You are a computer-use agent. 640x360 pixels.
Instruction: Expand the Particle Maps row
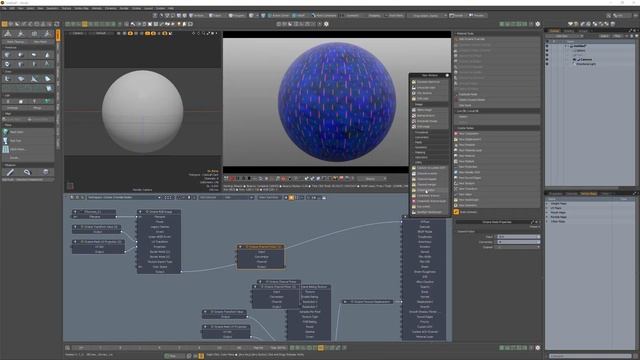coord(547,217)
